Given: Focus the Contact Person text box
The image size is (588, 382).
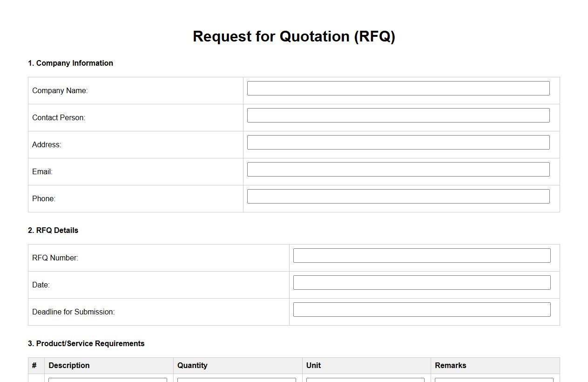Looking at the screenshot, I should pyautogui.click(x=398, y=116).
